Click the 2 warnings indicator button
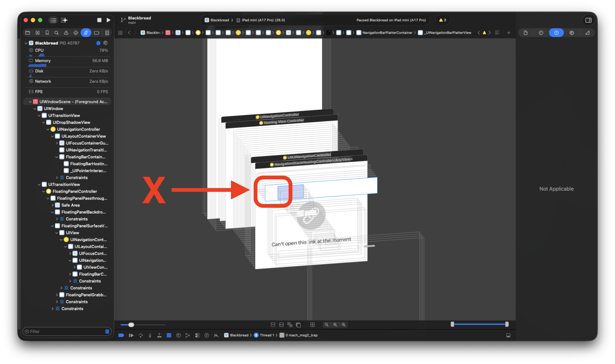615x364 pixels. click(x=442, y=20)
